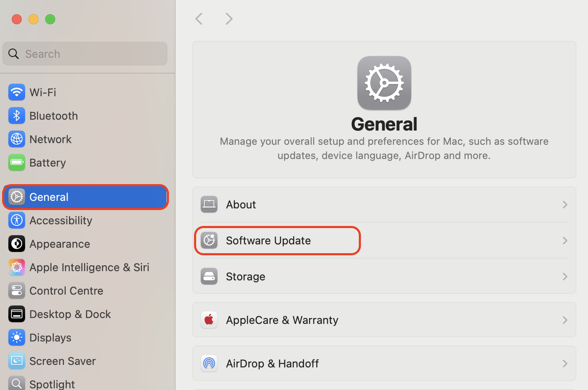Click the Wi-Fi icon in sidebar
This screenshot has width=588, height=390.
(17, 92)
